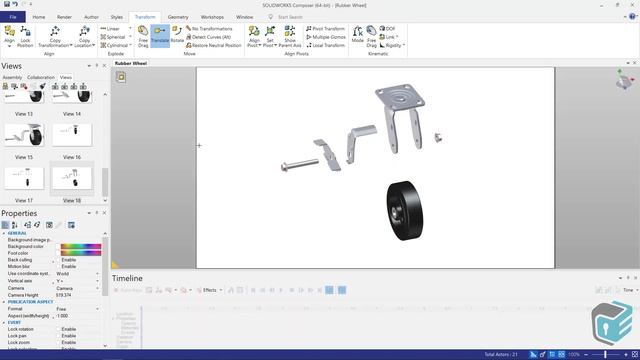Switch to the Render ribbon tab
The image size is (640, 360).
point(64,17)
